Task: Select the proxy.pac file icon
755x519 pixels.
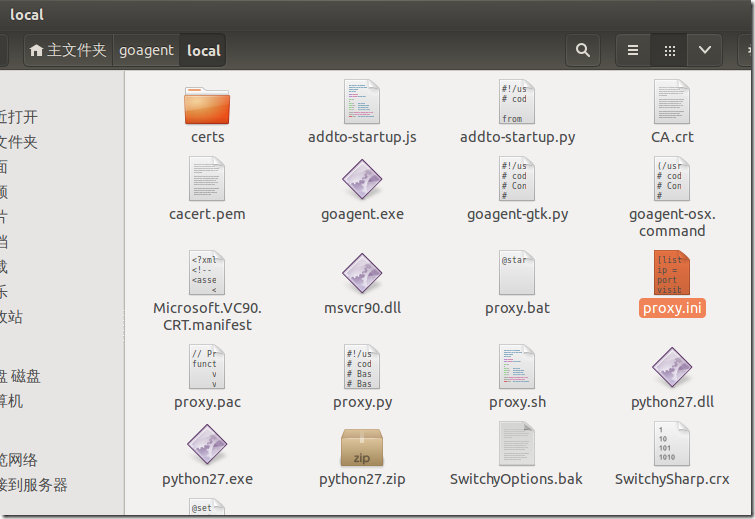Action: pyautogui.click(x=207, y=366)
